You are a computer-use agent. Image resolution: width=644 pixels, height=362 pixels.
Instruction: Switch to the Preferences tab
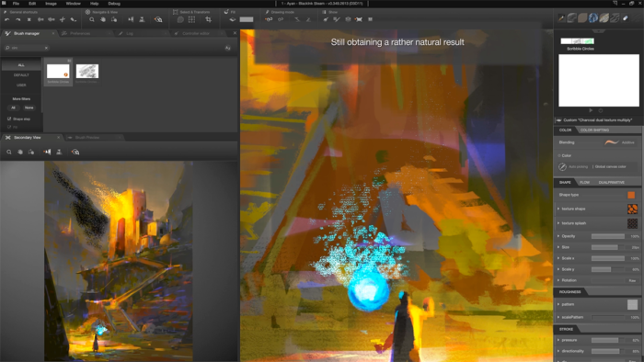coord(80,33)
